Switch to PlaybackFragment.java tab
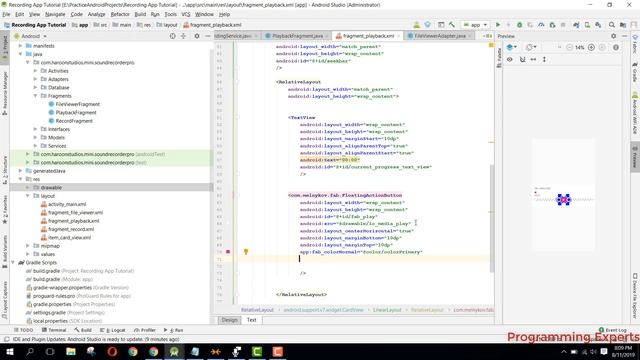The width and height of the screenshot is (640, 360). pyautogui.click(x=297, y=36)
